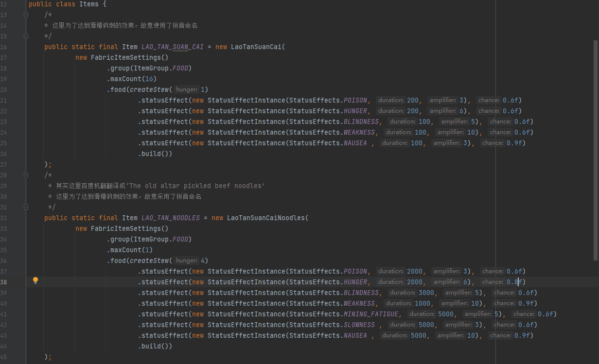599x364 pixels.
Task: Collapse the comment block starting at line 13
Action: [x=26, y=15]
